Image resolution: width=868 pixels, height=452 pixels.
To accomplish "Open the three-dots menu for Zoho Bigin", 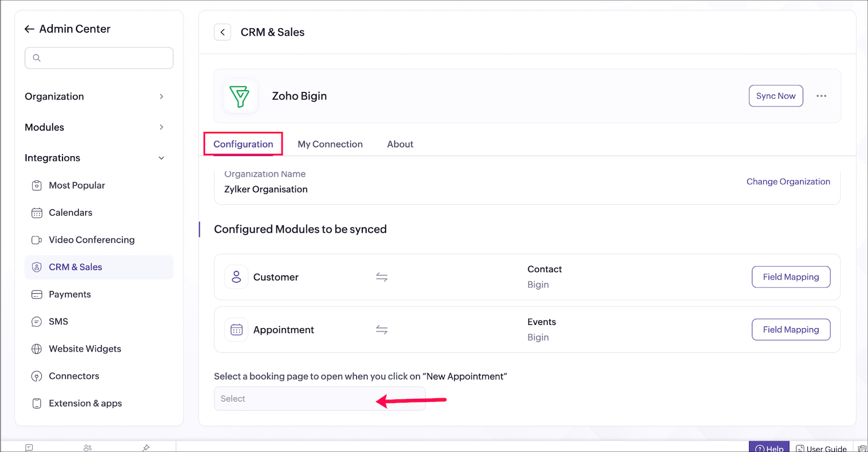I will (x=821, y=96).
